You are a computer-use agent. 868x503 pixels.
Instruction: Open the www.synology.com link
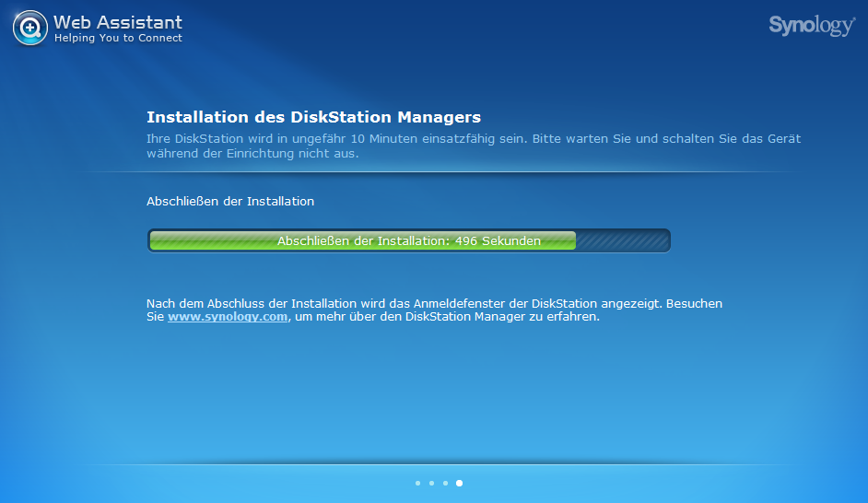point(228,317)
